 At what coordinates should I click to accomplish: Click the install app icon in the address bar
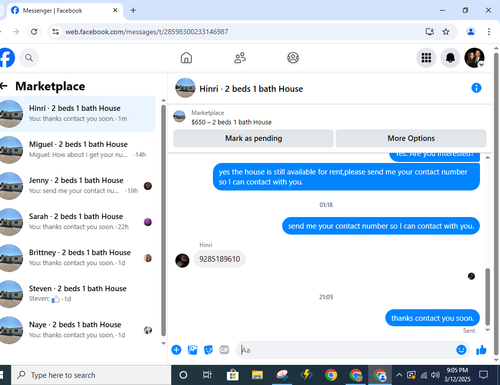pyautogui.click(x=430, y=32)
